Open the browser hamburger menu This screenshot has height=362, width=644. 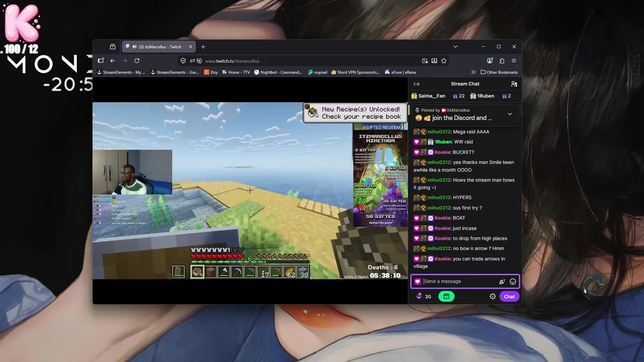(514, 61)
